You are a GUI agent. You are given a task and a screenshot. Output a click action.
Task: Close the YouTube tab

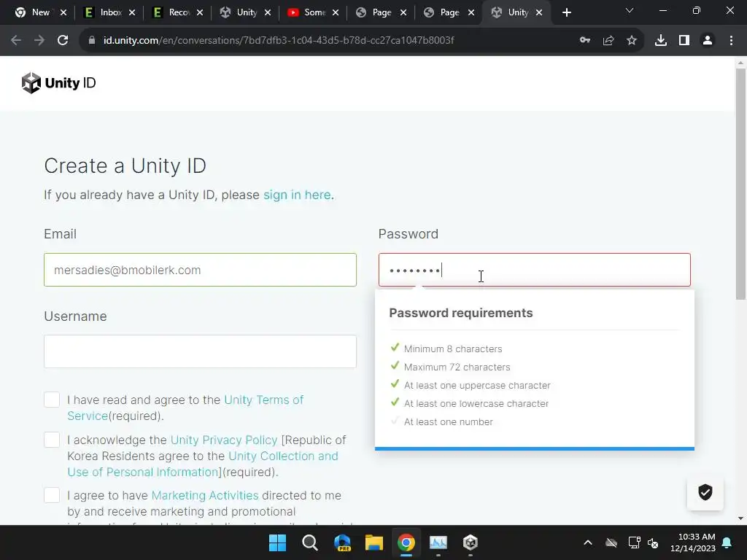[x=336, y=12]
